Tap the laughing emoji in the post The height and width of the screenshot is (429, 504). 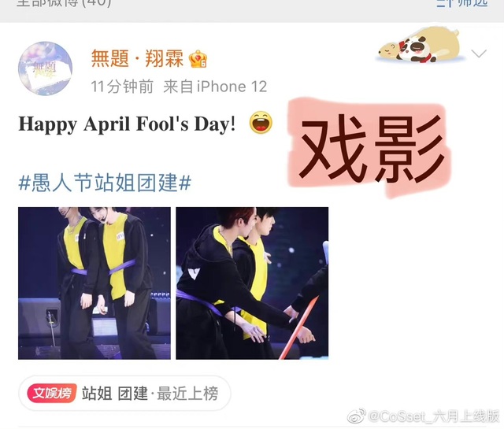pos(261,123)
